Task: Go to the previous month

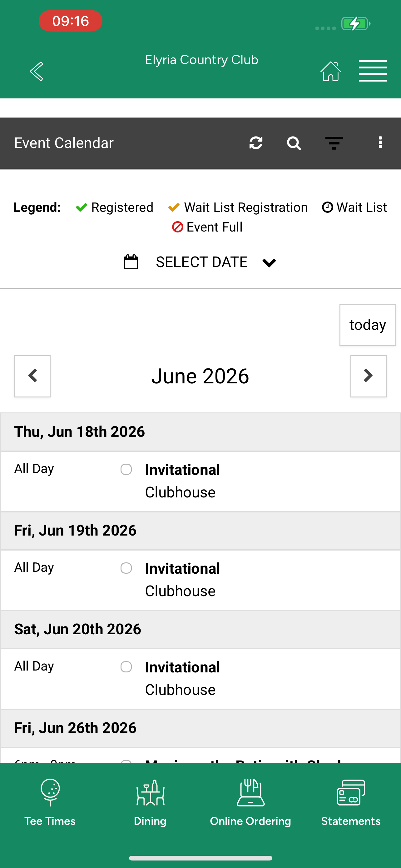Action: 32,376
